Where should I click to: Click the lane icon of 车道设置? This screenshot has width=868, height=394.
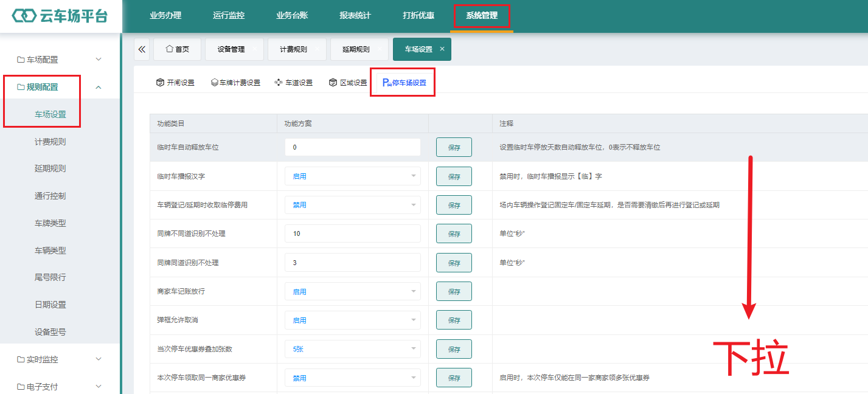tap(279, 83)
